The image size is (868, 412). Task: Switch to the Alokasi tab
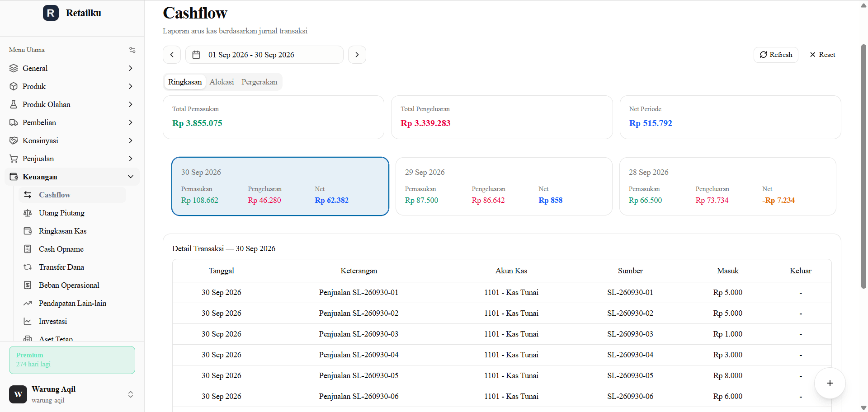click(x=222, y=82)
